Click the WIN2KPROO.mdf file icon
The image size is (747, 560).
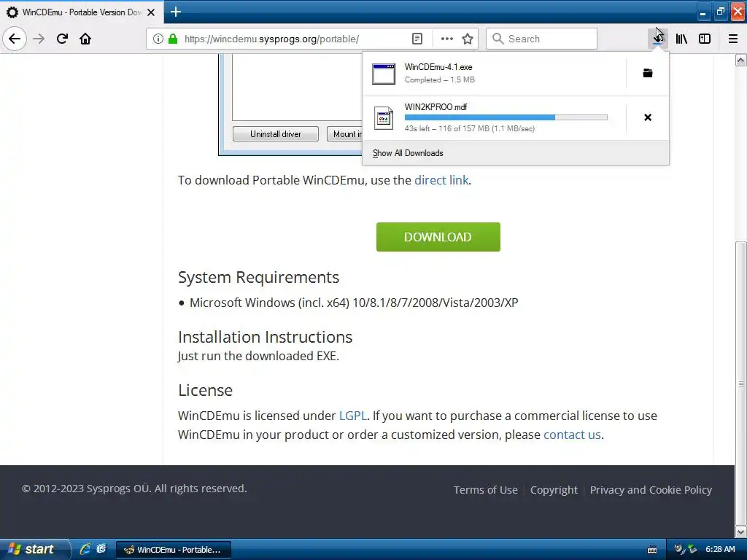click(x=384, y=117)
